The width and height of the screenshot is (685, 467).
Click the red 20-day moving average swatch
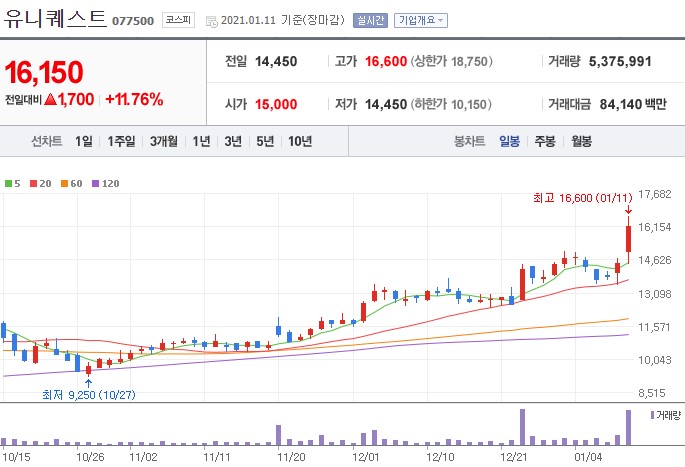(x=34, y=183)
